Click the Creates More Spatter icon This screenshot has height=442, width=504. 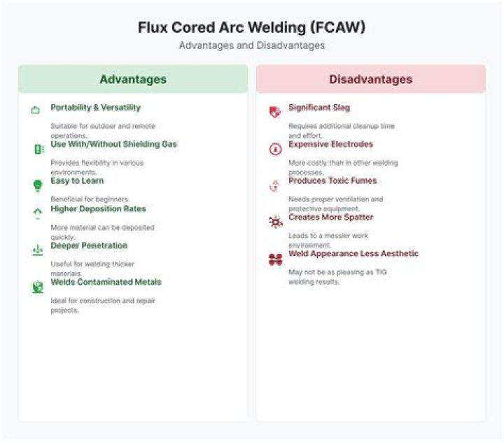point(275,222)
